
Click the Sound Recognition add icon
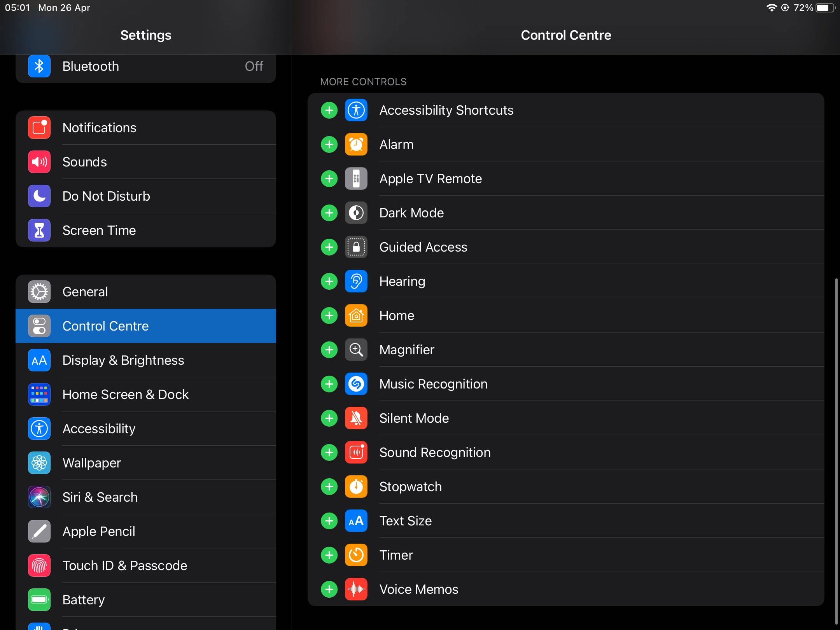point(329,453)
